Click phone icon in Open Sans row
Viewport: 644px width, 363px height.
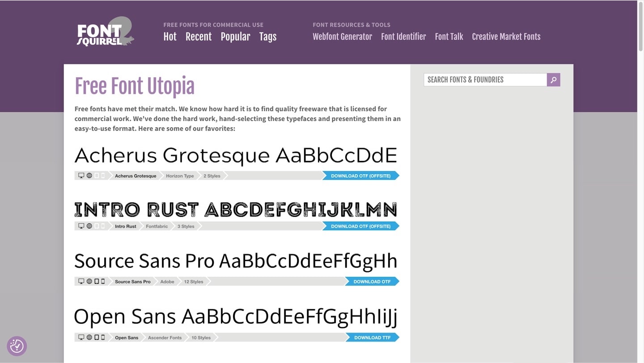(103, 338)
